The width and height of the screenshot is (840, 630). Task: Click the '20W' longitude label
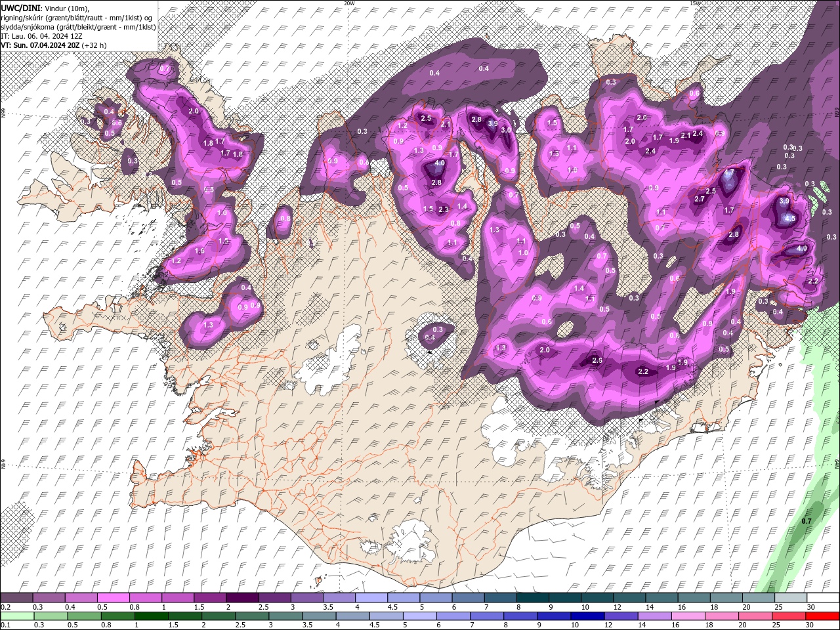tap(349, 3)
